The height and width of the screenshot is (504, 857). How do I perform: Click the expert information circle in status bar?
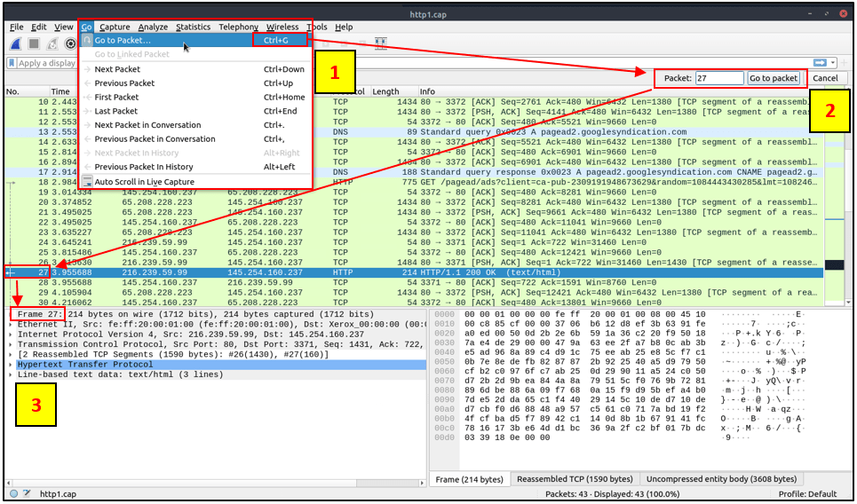tap(14, 493)
